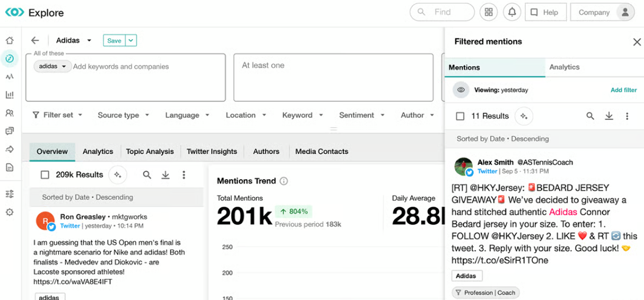
Task: Tick the 11 Results checkbox
Action: point(460,116)
